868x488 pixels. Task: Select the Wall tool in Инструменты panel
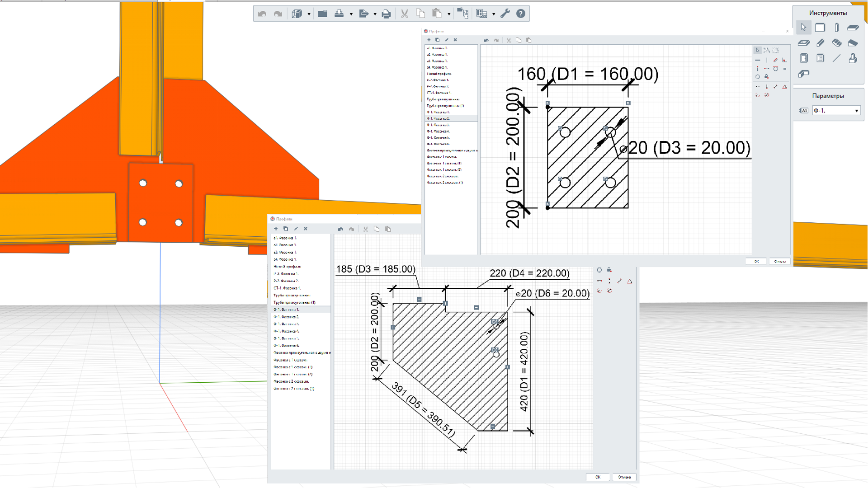(x=820, y=28)
